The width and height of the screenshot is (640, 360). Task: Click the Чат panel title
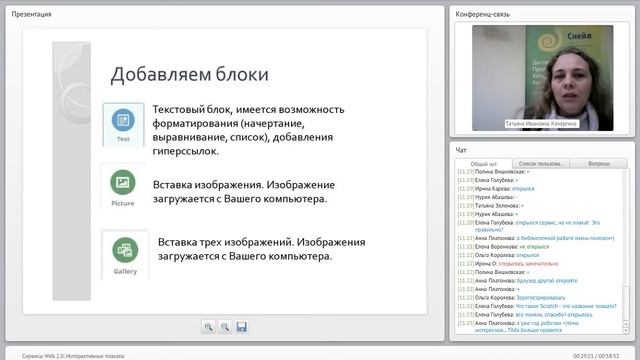461,150
